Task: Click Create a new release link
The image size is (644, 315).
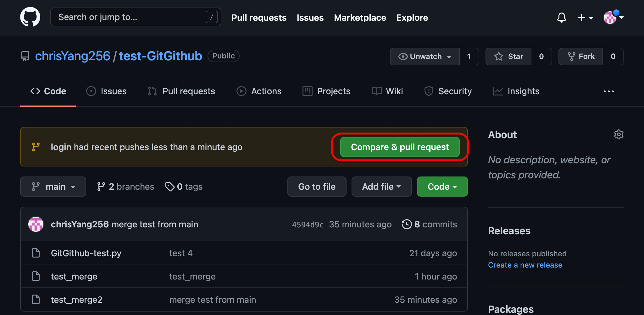Action: (x=525, y=265)
